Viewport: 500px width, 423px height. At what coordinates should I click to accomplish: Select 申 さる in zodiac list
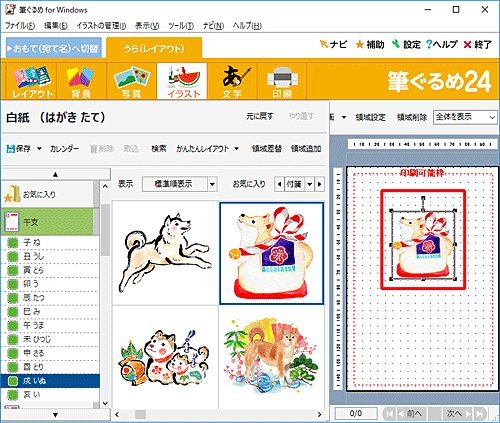coord(50,353)
